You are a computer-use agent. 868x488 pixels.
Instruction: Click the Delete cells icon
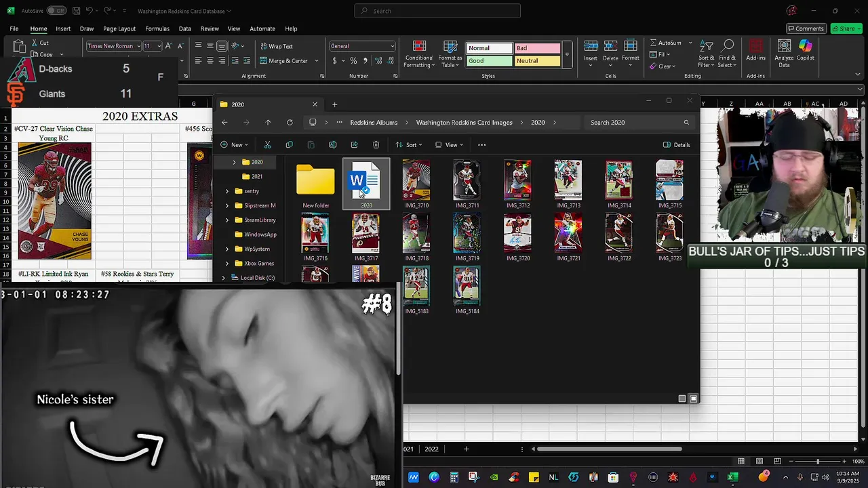click(610, 46)
